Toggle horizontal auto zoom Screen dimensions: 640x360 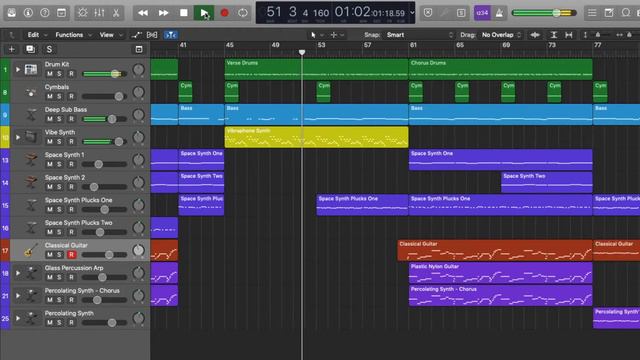(569, 35)
